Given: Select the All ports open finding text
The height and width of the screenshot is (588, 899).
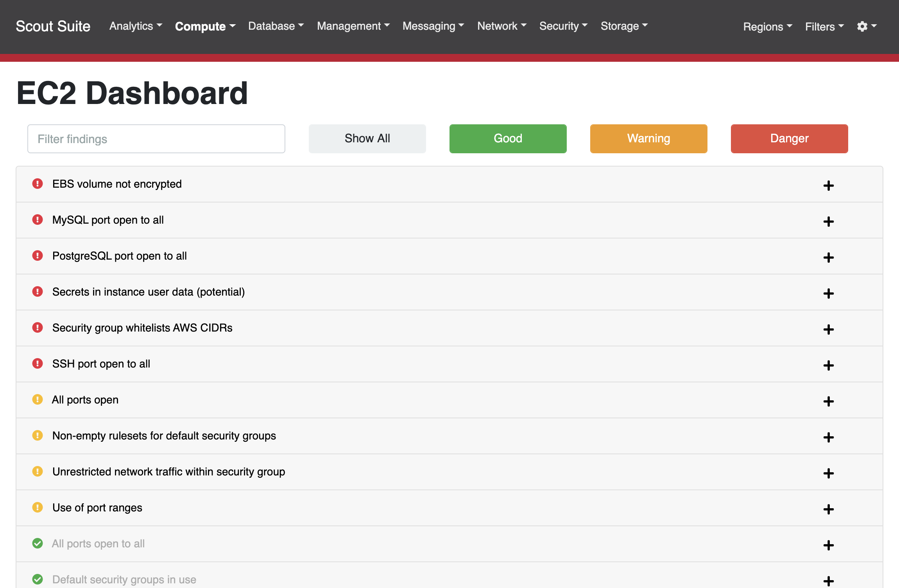Looking at the screenshot, I should click(x=85, y=400).
